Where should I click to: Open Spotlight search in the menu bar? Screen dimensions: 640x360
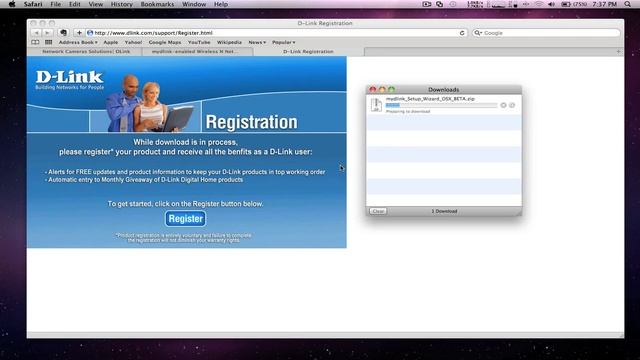(627, 4)
